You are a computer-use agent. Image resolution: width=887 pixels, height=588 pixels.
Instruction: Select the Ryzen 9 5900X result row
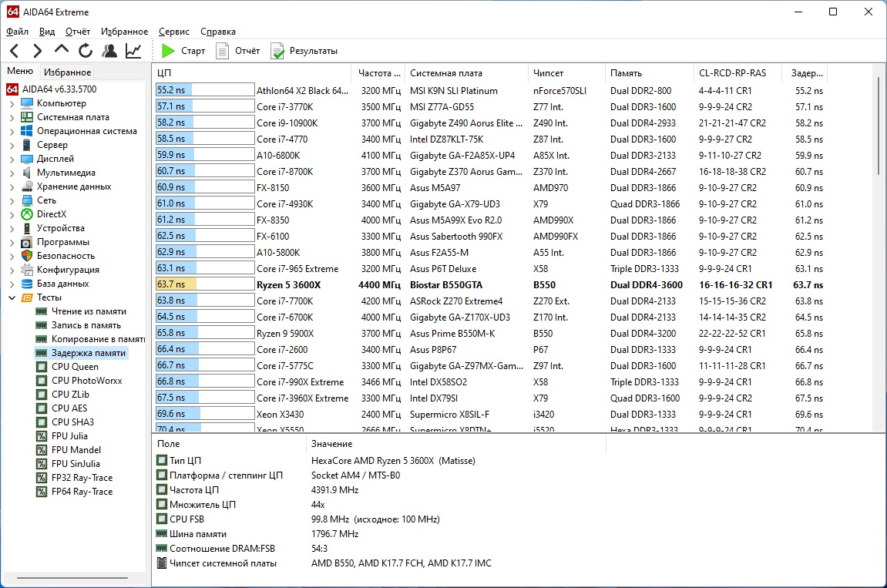coord(490,334)
